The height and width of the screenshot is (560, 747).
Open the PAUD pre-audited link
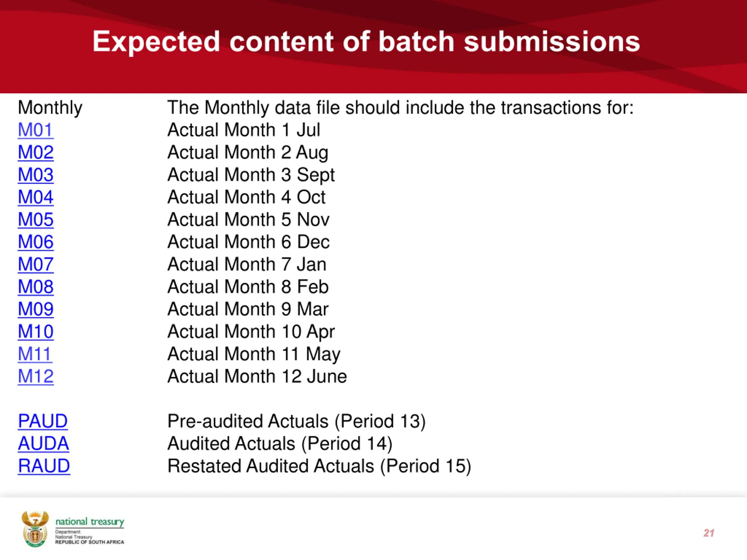[x=43, y=421]
